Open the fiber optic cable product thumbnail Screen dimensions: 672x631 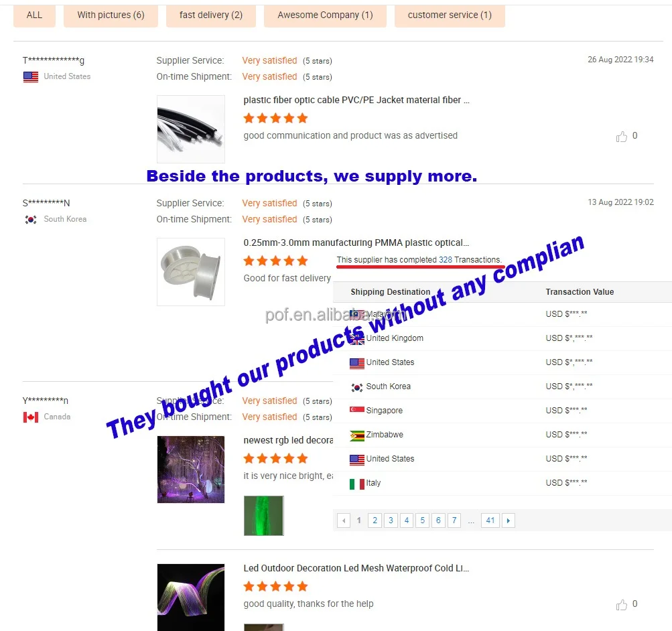tap(191, 129)
